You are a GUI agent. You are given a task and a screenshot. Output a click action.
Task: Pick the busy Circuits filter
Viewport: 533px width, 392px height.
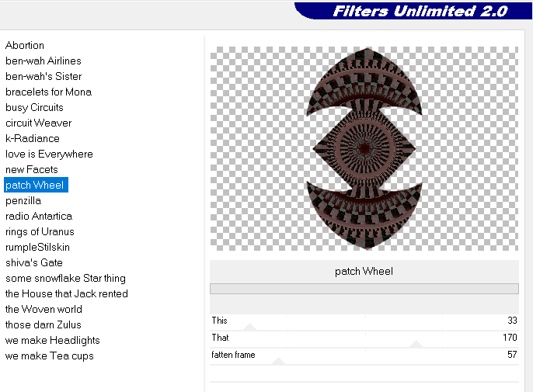(x=34, y=107)
